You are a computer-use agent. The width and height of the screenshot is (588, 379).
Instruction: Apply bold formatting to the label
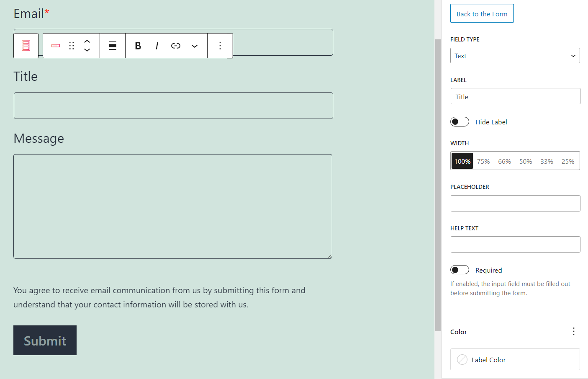click(x=138, y=45)
